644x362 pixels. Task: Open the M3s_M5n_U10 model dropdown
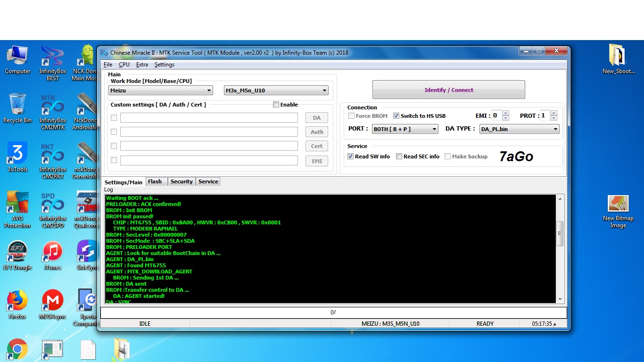(276, 90)
